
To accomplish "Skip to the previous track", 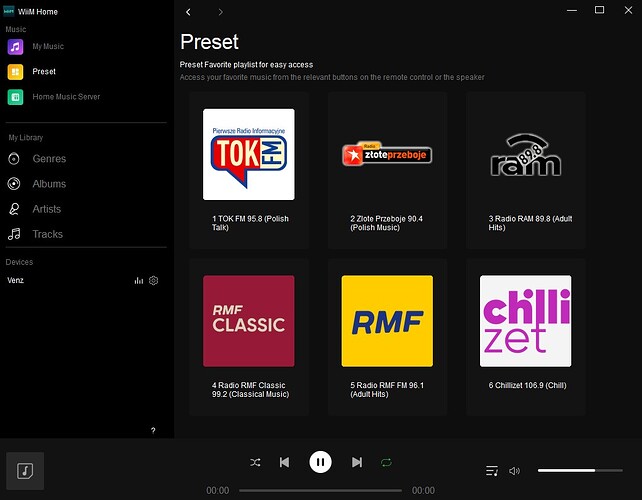I will [285, 462].
